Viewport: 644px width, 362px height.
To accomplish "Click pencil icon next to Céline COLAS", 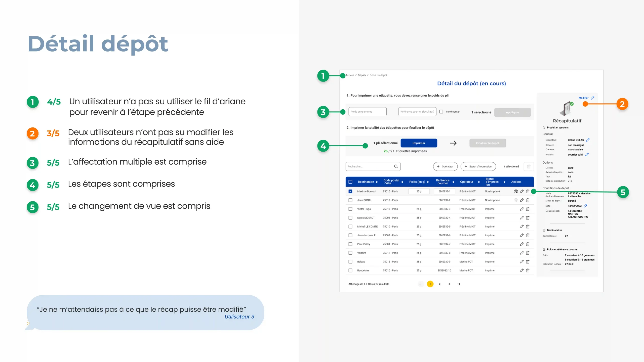I will click(588, 140).
